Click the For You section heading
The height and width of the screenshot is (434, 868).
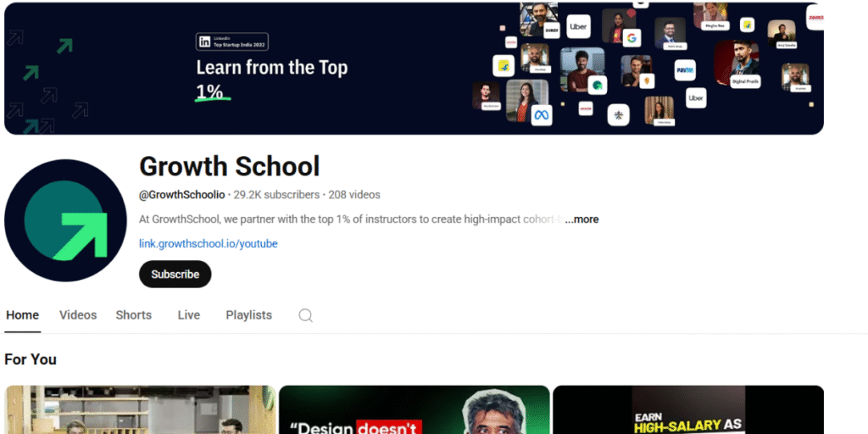tap(31, 359)
